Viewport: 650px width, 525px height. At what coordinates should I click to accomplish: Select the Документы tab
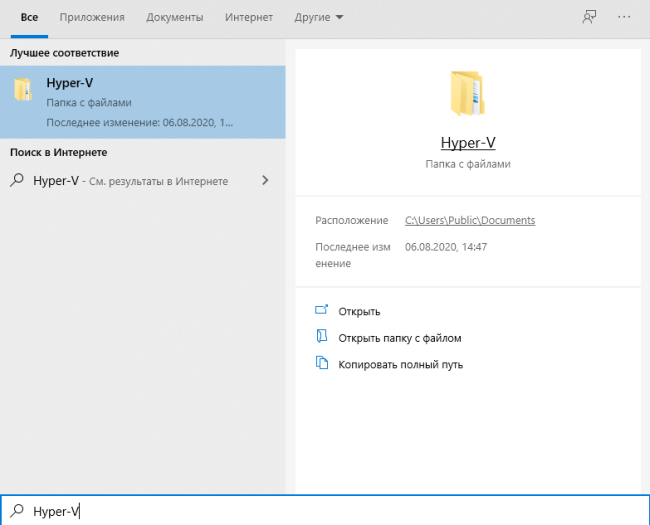point(175,17)
